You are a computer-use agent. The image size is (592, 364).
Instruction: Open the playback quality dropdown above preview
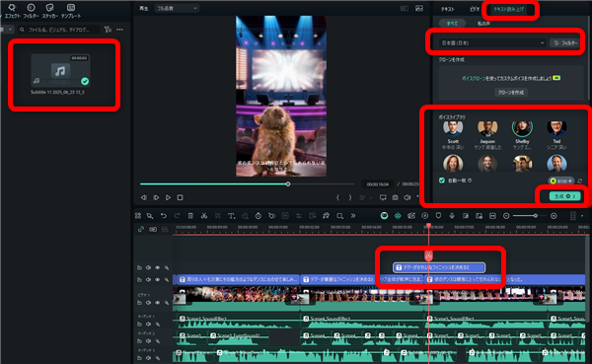tap(177, 8)
